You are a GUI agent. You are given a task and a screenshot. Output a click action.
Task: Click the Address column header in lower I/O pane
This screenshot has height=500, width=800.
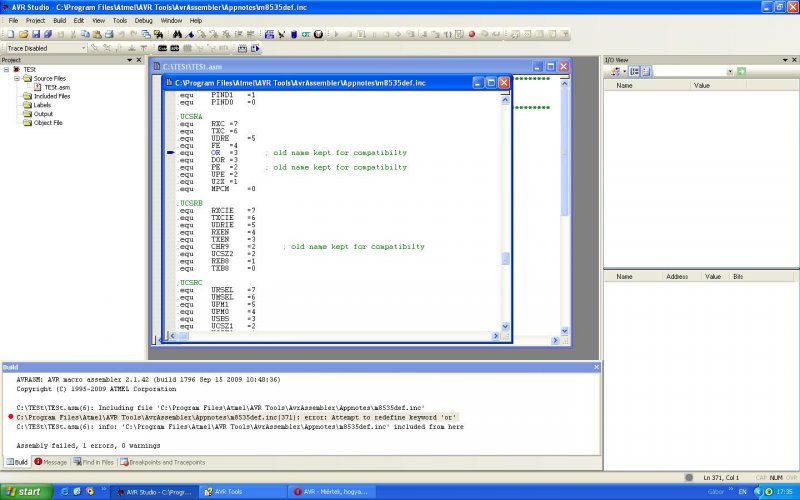pyautogui.click(x=677, y=277)
